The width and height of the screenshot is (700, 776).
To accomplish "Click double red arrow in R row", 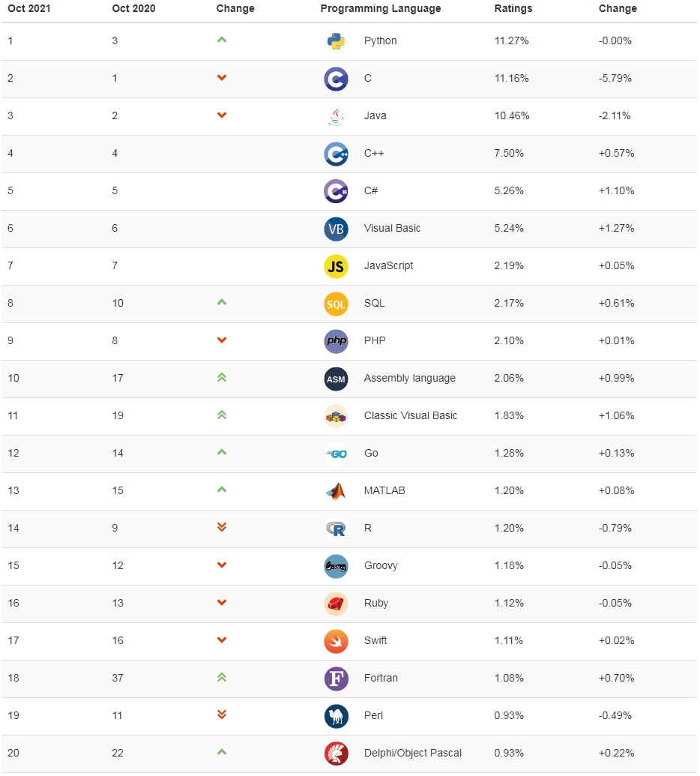I will [222, 527].
